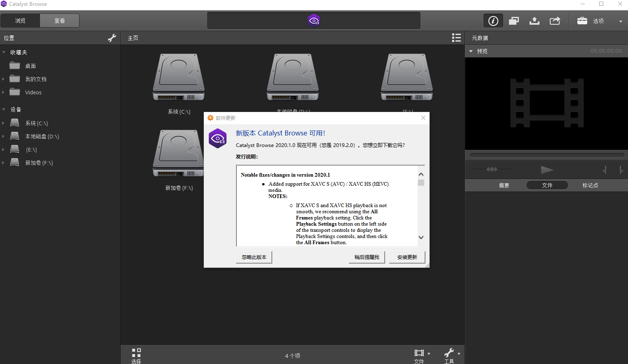Collapse the 设备 section
628x364 pixels.
(x=4, y=110)
